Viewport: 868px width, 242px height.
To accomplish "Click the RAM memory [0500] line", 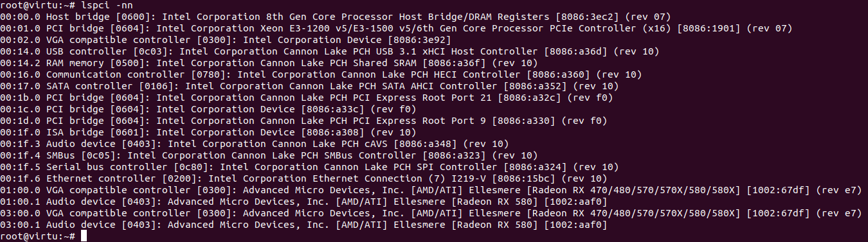I will coord(269,62).
